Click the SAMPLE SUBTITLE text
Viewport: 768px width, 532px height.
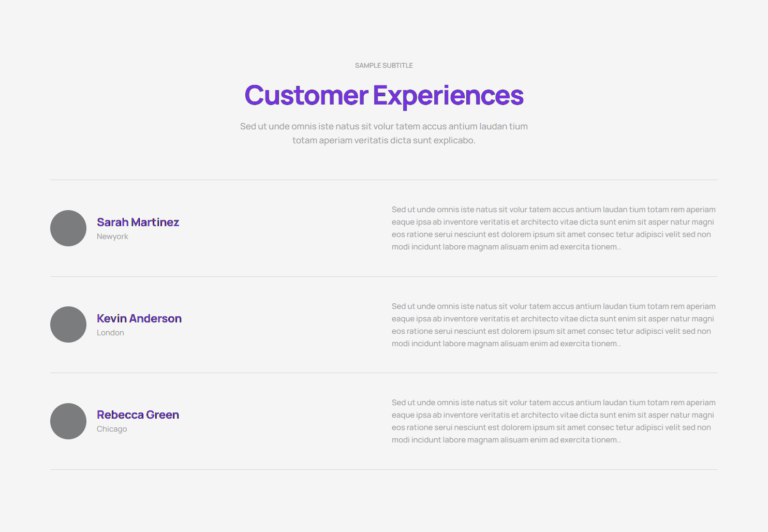tap(384, 65)
